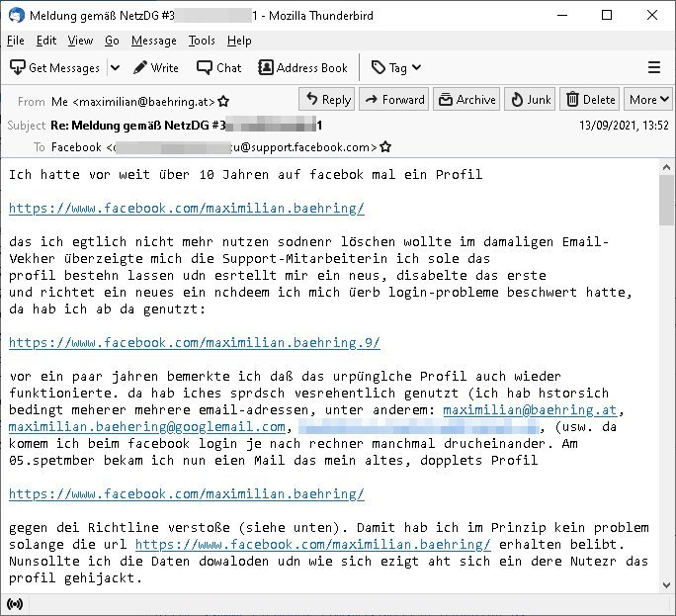Screen dimensions: 676x616
Task: Open the maximilian.baehring.9 Facebook link
Action: [x=195, y=343]
